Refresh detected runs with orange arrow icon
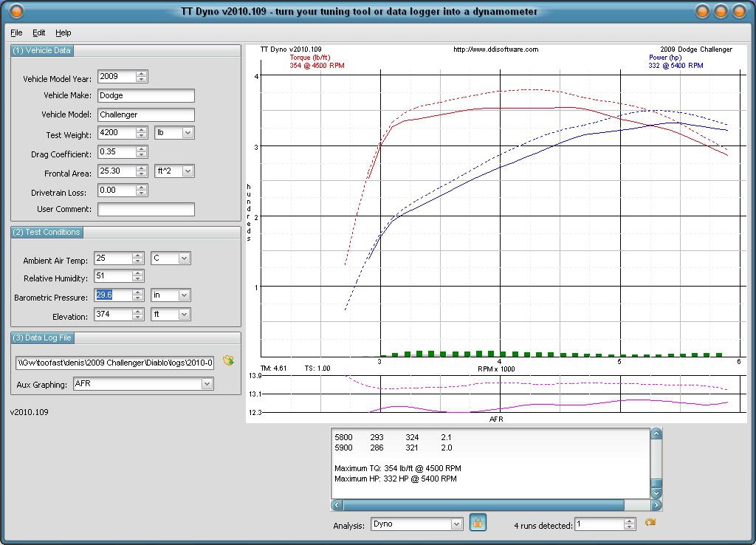The height and width of the screenshot is (545, 756). [648, 524]
